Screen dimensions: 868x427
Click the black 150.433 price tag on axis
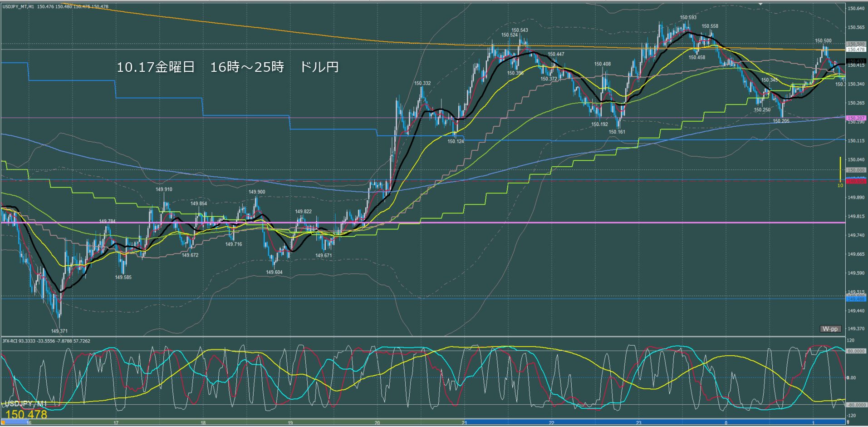click(856, 61)
